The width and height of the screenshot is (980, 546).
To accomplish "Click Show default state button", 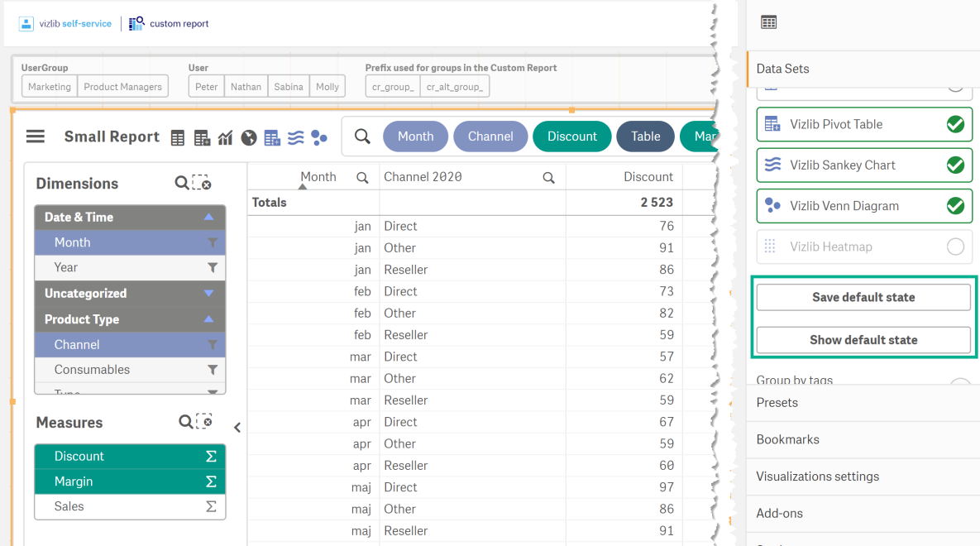I will point(863,340).
